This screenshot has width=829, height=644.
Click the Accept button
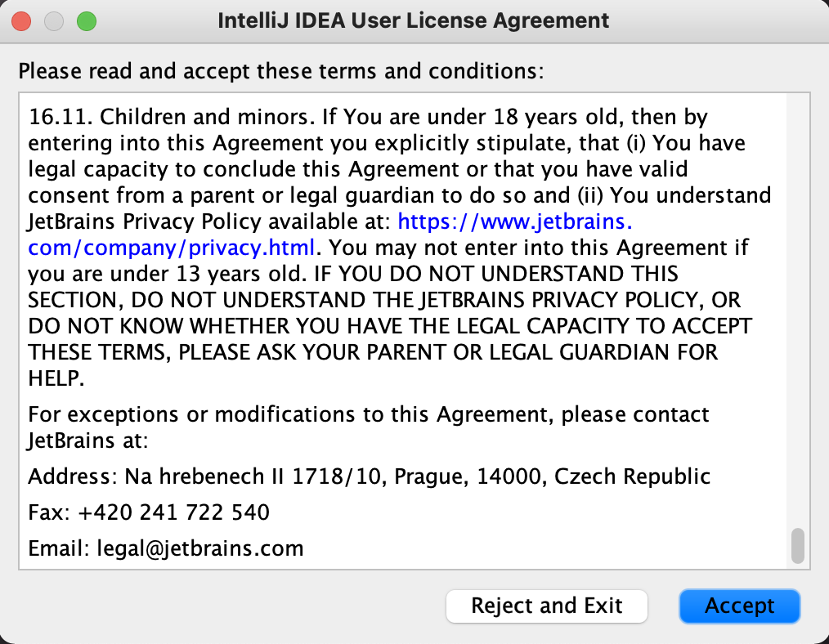click(739, 606)
